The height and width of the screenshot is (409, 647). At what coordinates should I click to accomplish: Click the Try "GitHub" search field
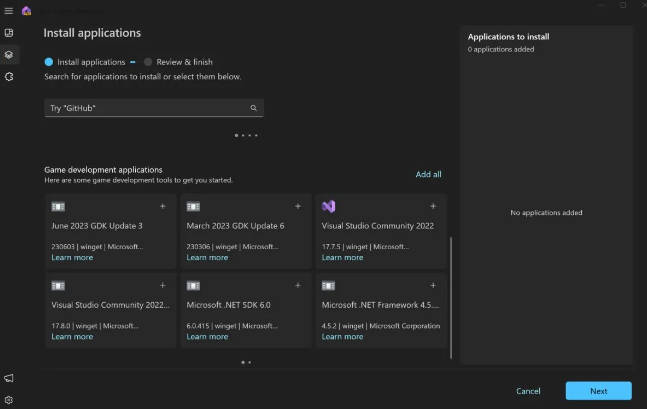(x=153, y=108)
